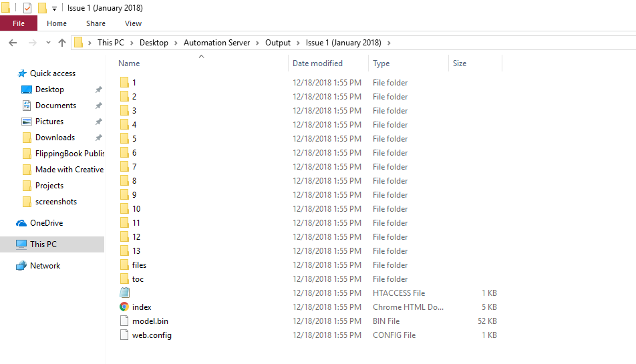Select folder icon of folder 7
Screen dimensions: 636x364
click(x=124, y=166)
